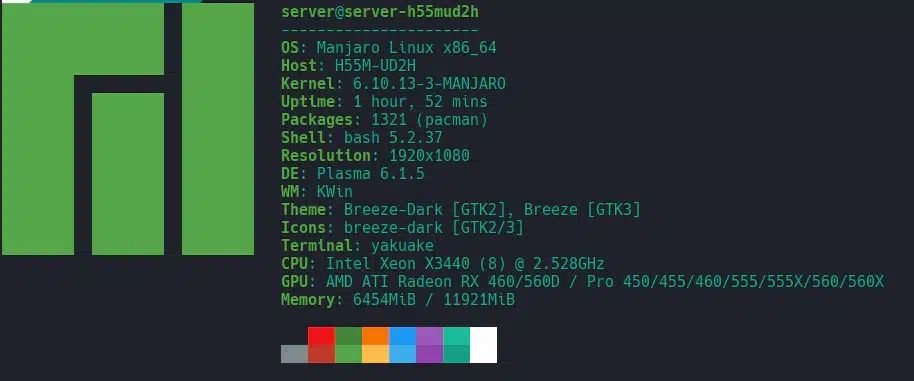This screenshot has height=381, width=914.
Task: Click the gray color block in the palette
Action: 294,354
